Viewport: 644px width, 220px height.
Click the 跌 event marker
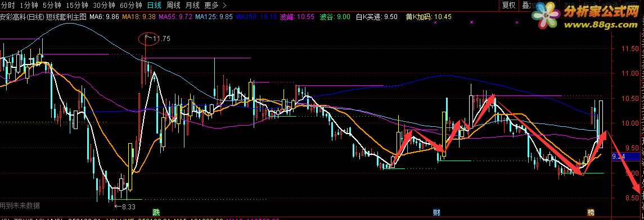click(156, 213)
